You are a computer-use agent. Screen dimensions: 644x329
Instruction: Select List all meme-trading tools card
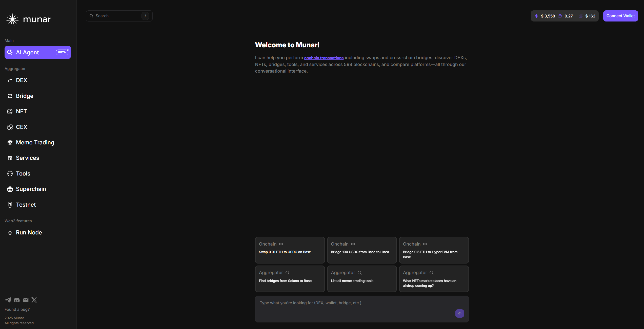(362, 279)
